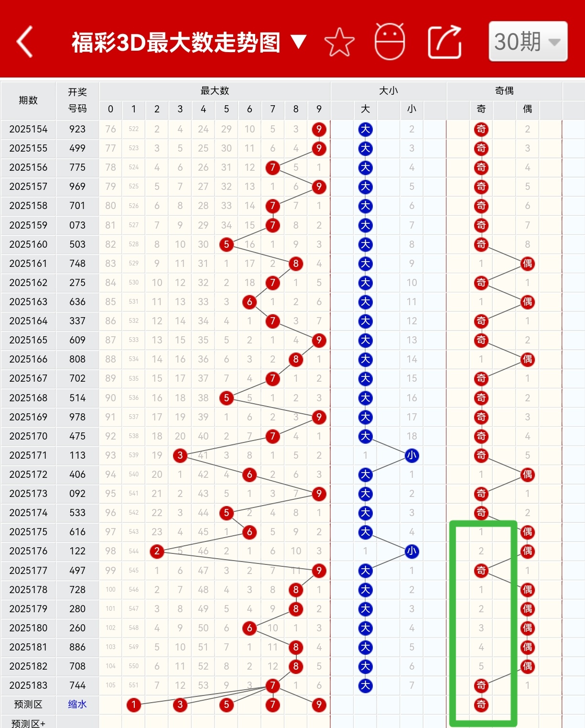Click the red 偶 ball in row 2025182
The height and width of the screenshot is (728, 585).
coord(527,666)
